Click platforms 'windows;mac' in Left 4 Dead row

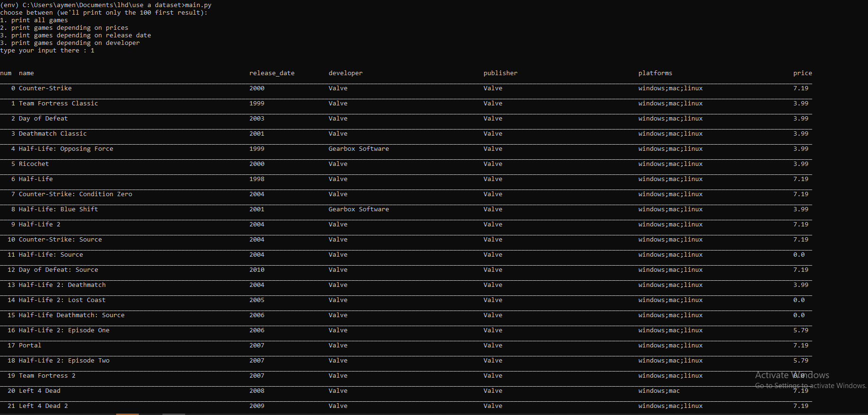coord(659,391)
